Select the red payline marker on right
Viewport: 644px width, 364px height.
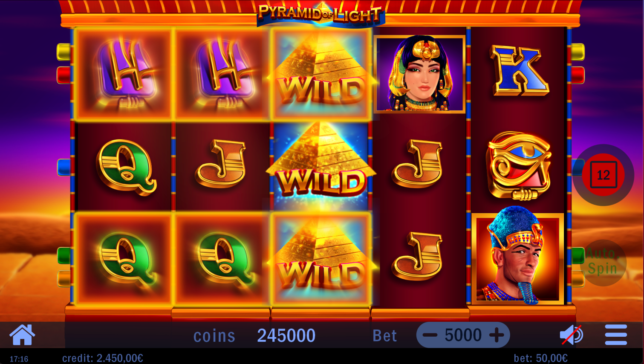click(578, 75)
